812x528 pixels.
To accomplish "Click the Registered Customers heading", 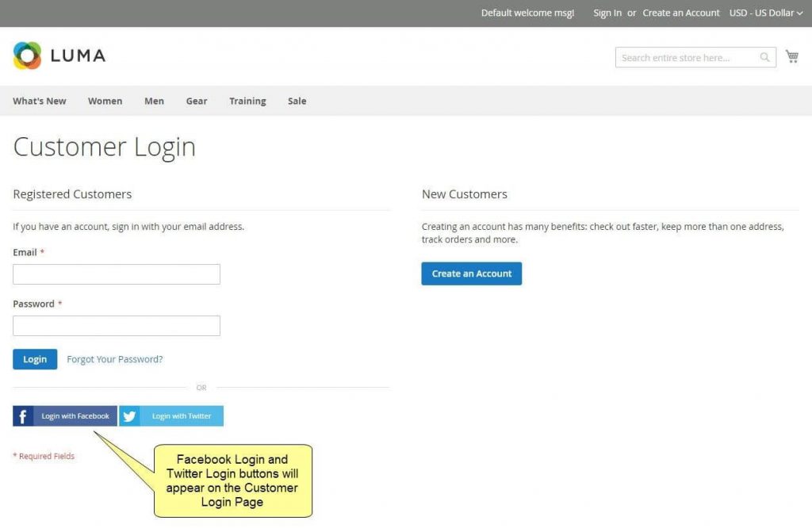I will click(72, 194).
